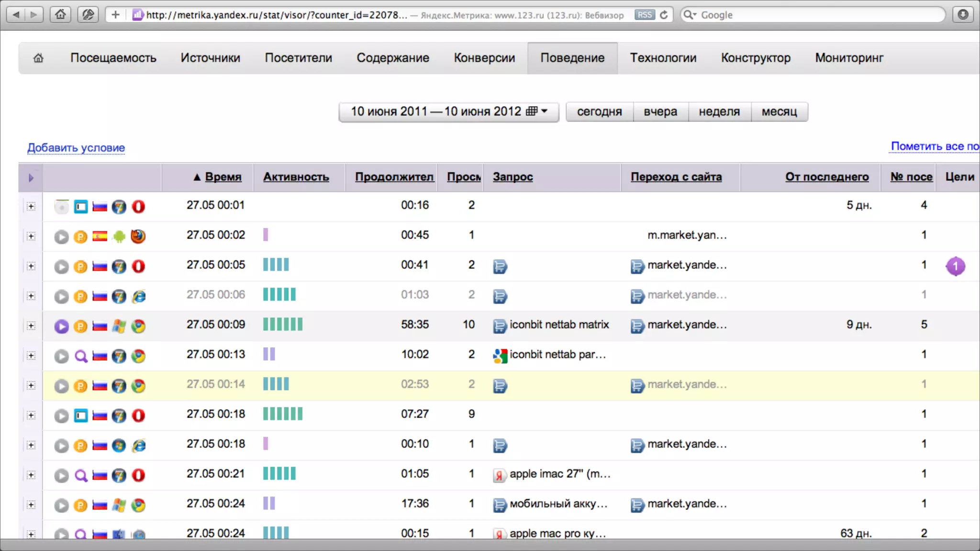Click the magnifier source icon in 27.05 00:13 row
980x551 pixels.
coord(80,356)
